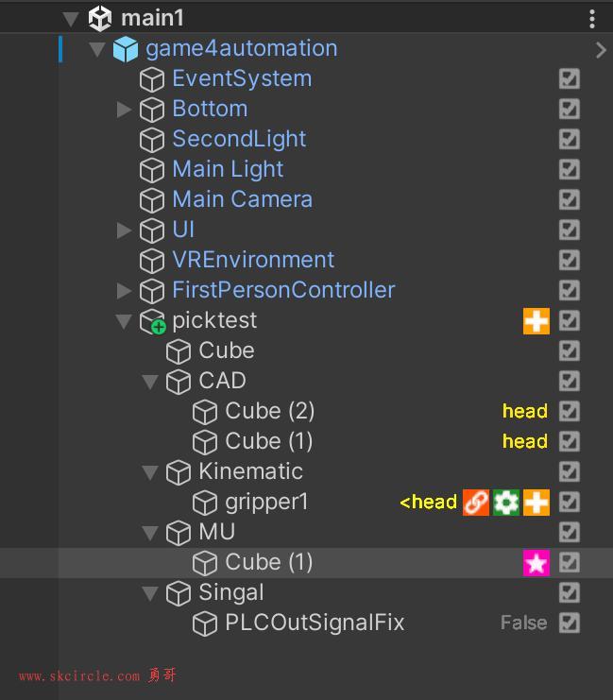
Task: Click the yellow head label on Cube (2)
Action: coord(524,411)
